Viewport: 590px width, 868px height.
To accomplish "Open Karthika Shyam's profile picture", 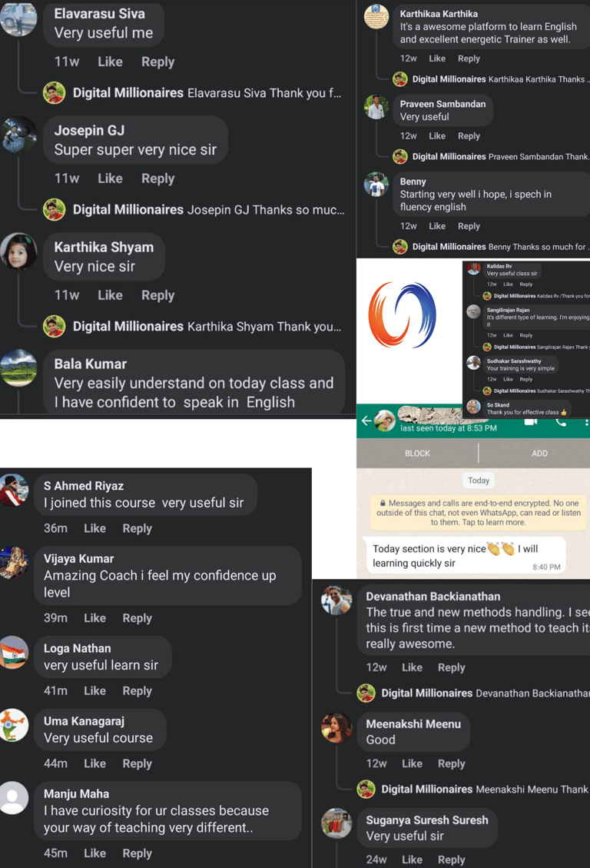I will 18,251.
